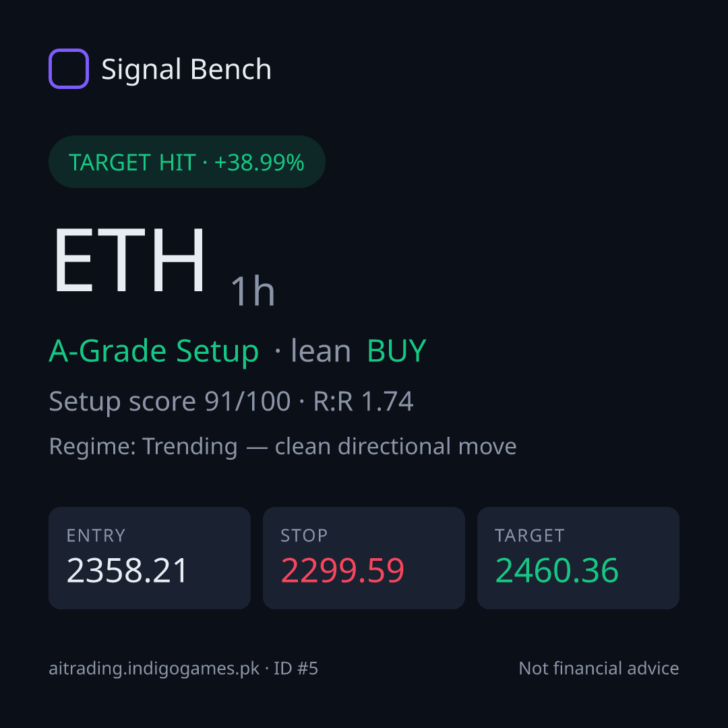Click the green BUY direction text
This screenshot has height=728, width=728.
[396, 351]
